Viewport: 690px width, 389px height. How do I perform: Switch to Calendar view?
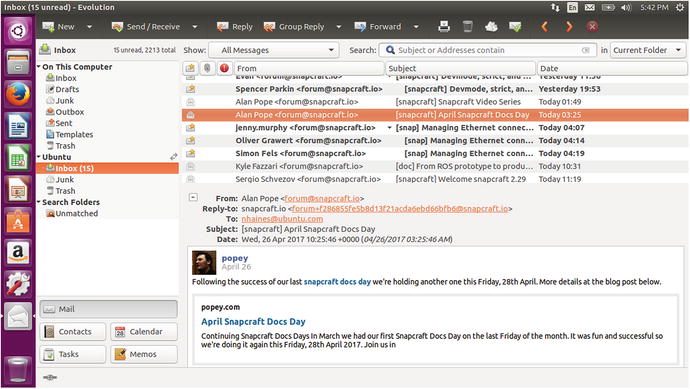tap(144, 332)
